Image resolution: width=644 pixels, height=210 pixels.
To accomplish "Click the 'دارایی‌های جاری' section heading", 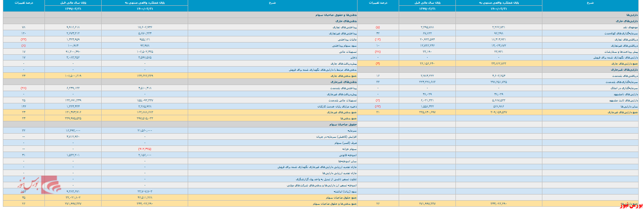I will coord(627,21).
